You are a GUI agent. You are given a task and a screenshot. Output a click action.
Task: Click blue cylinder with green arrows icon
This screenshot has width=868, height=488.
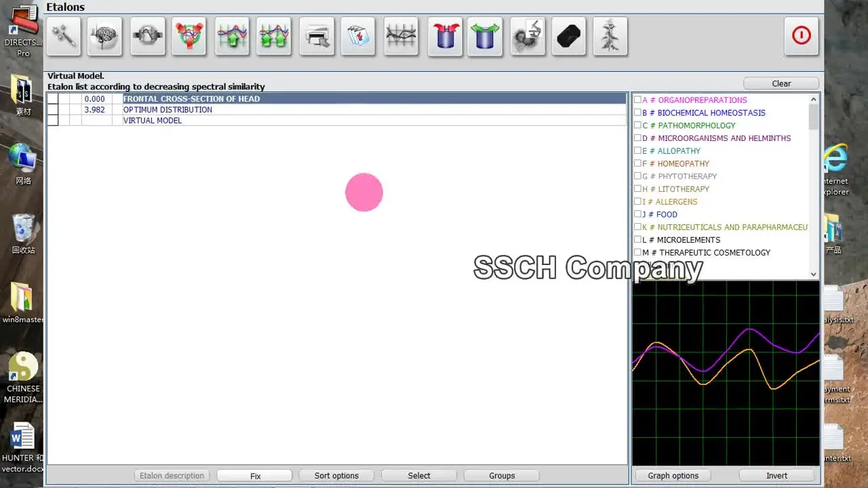485,36
